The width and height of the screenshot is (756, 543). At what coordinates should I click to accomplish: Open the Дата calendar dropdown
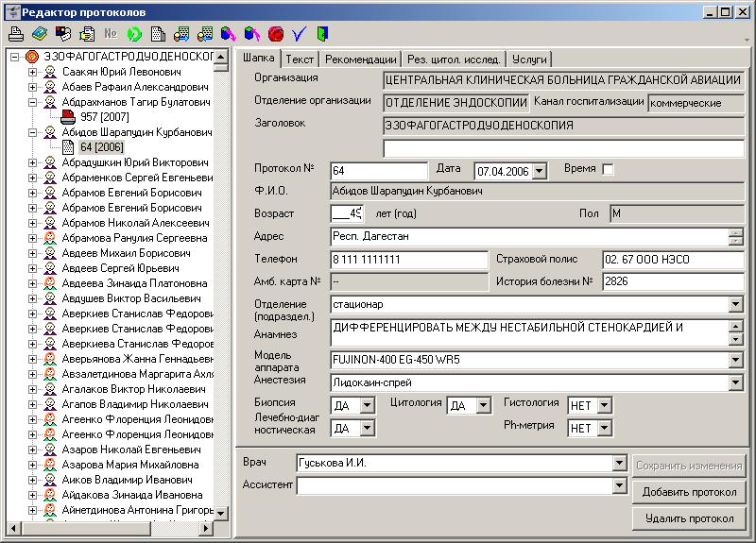(x=540, y=171)
